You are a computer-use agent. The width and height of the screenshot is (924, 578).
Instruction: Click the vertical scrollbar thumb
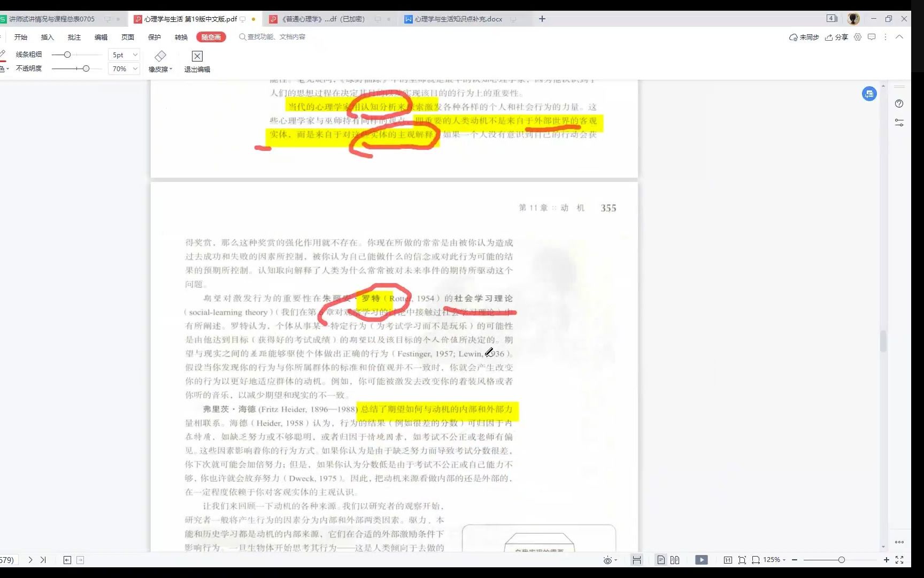[x=883, y=341]
